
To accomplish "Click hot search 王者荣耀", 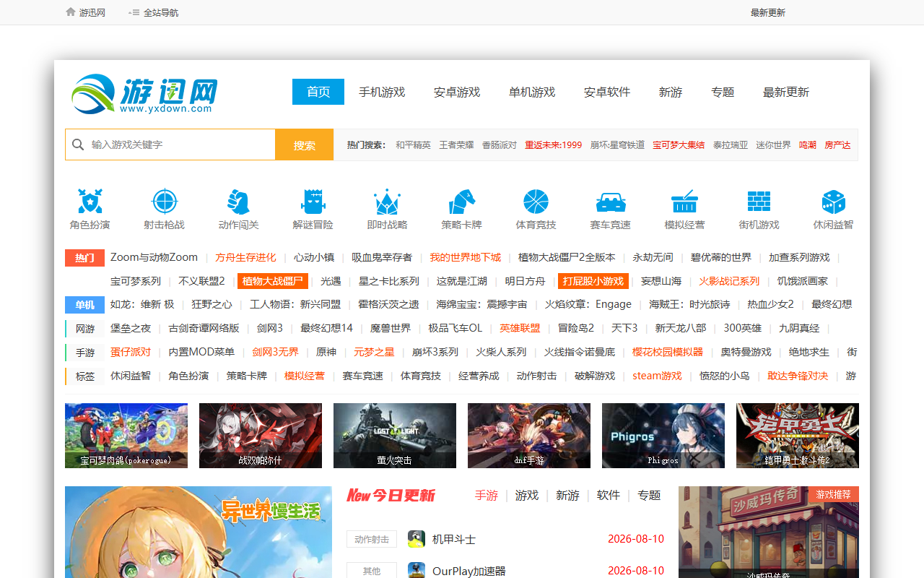I will coord(457,144).
